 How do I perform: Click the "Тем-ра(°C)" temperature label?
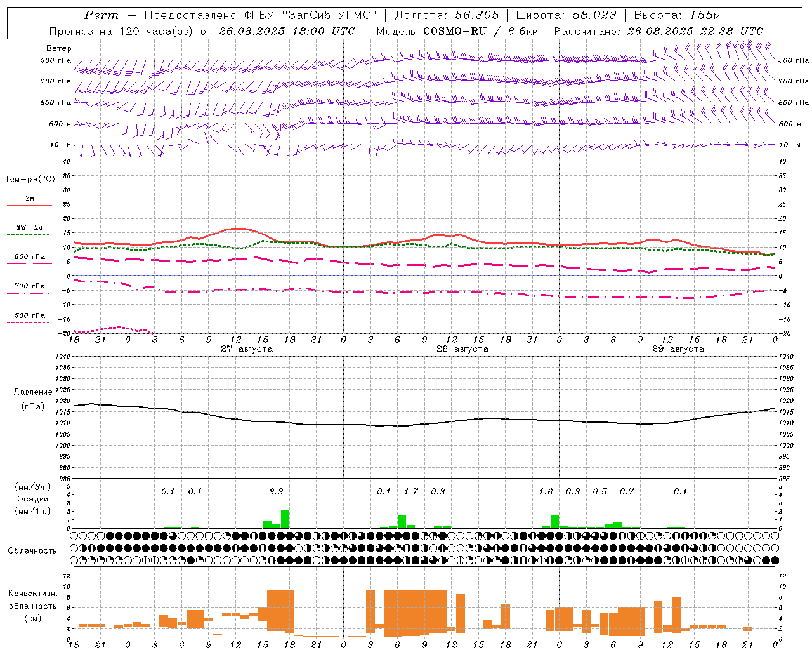coord(30,180)
